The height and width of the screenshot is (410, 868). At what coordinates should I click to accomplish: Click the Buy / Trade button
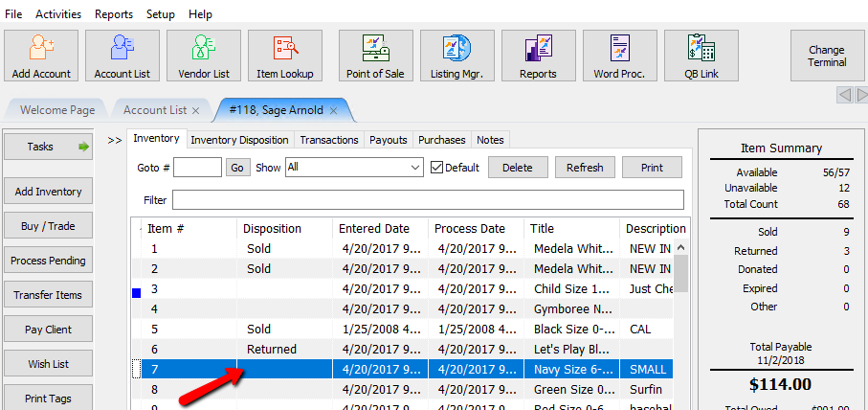pos(48,226)
